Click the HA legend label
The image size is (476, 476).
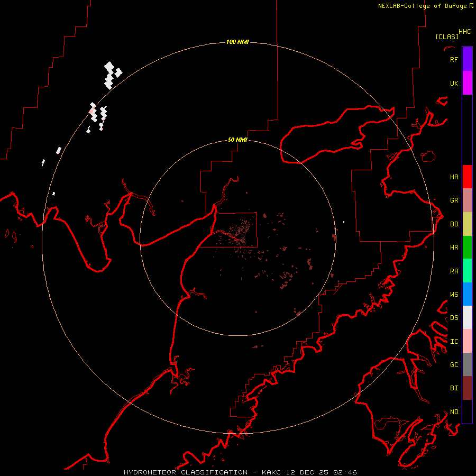click(x=454, y=177)
